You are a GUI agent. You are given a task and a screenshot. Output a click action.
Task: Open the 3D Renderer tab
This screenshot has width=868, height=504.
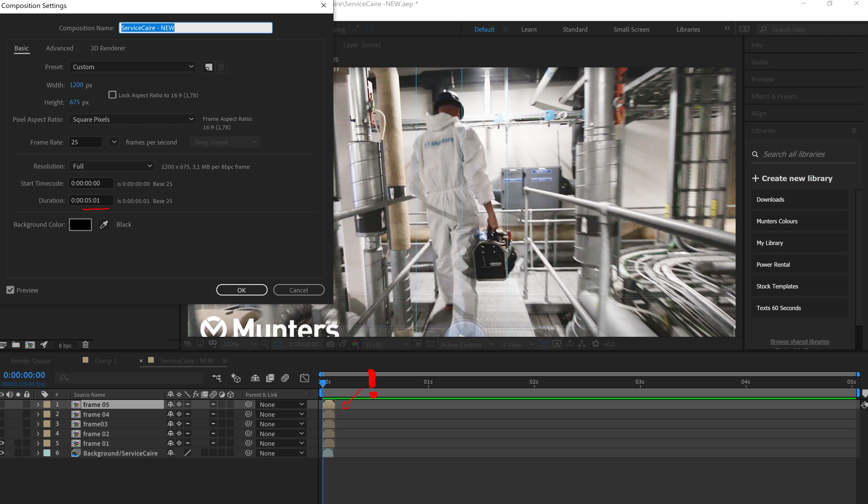tap(108, 48)
